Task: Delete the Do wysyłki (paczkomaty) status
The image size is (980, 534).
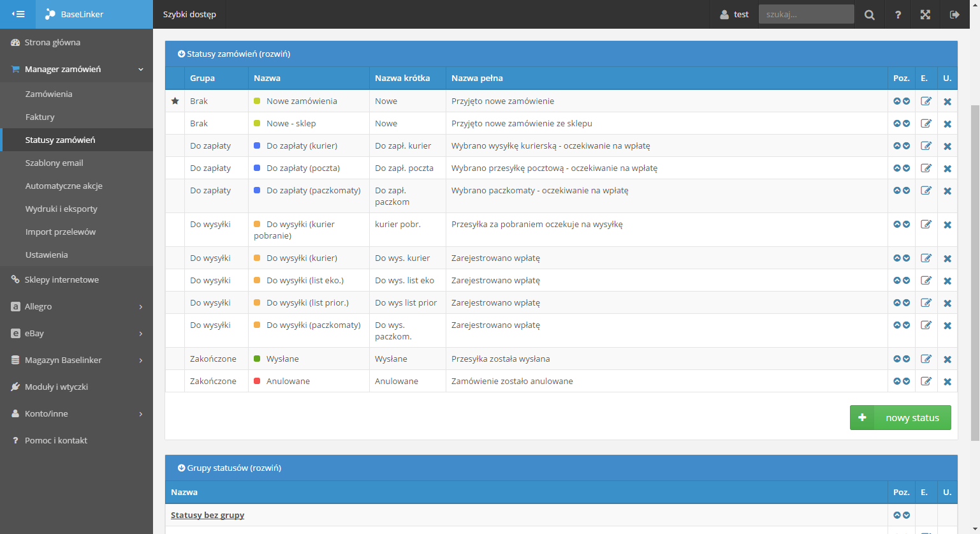Action: point(947,325)
